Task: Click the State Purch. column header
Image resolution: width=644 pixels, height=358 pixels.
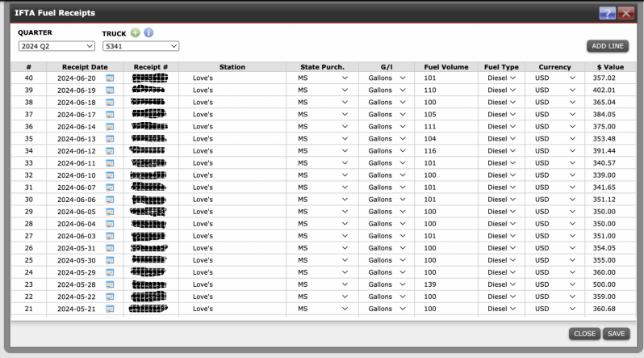Action: click(x=322, y=66)
